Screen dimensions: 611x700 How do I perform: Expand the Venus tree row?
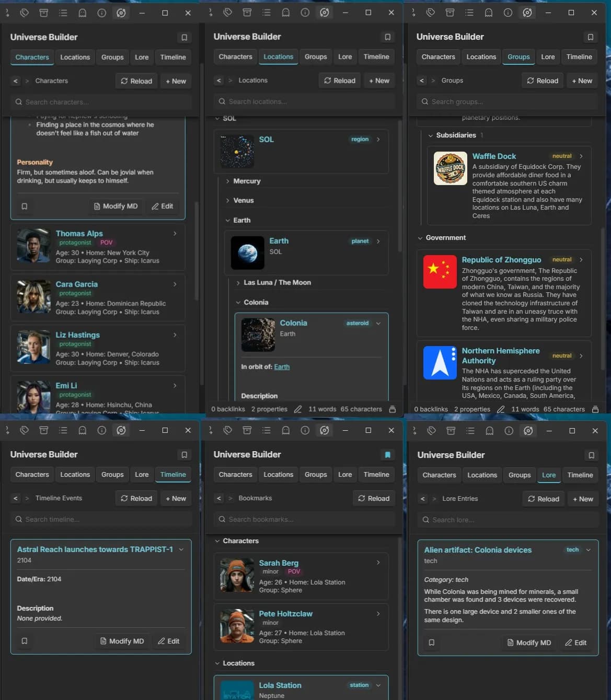coord(227,201)
